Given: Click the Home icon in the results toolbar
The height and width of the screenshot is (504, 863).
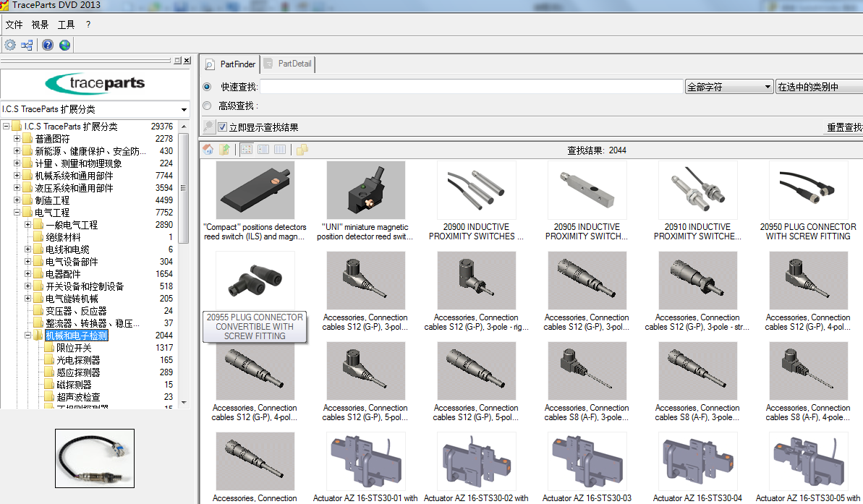Looking at the screenshot, I should click(208, 150).
